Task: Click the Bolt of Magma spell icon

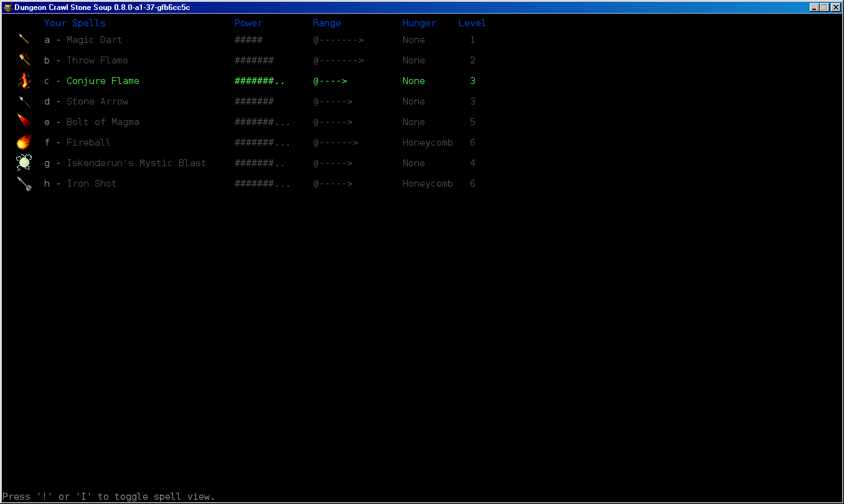Action: coord(24,121)
